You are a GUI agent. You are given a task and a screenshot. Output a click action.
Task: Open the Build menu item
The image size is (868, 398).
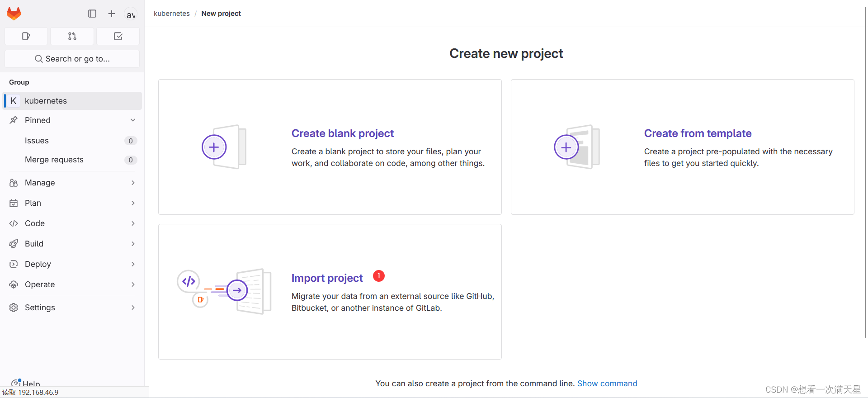point(72,244)
